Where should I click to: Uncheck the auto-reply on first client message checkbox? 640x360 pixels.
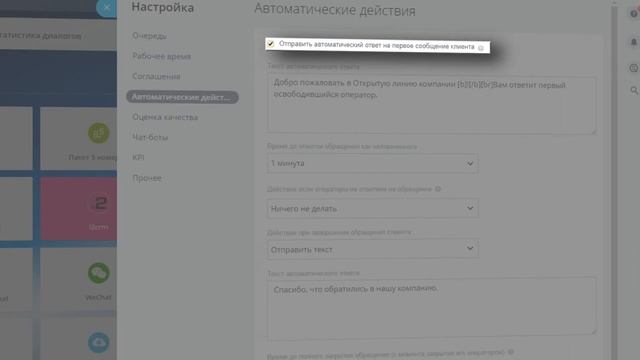[271, 44]
